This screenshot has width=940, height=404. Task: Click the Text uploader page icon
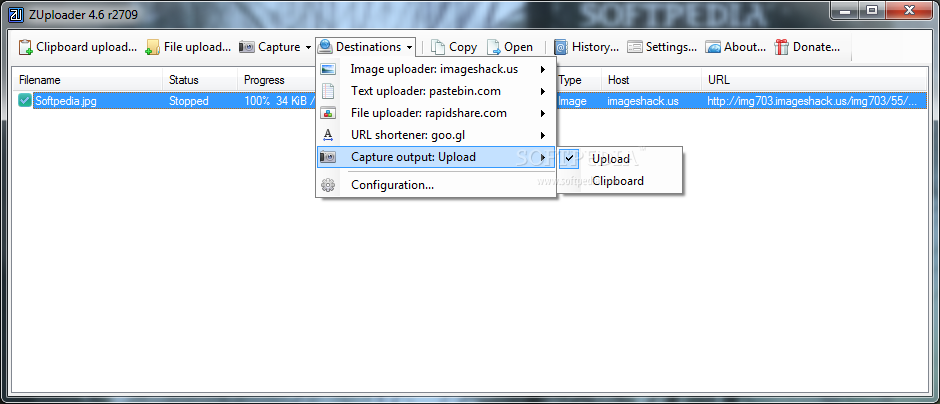tap(328, 91)
